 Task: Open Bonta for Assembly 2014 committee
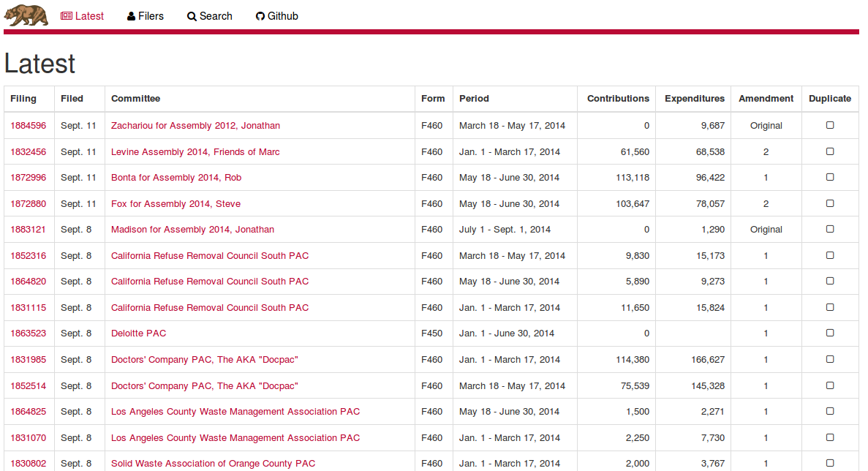point(176,178)
